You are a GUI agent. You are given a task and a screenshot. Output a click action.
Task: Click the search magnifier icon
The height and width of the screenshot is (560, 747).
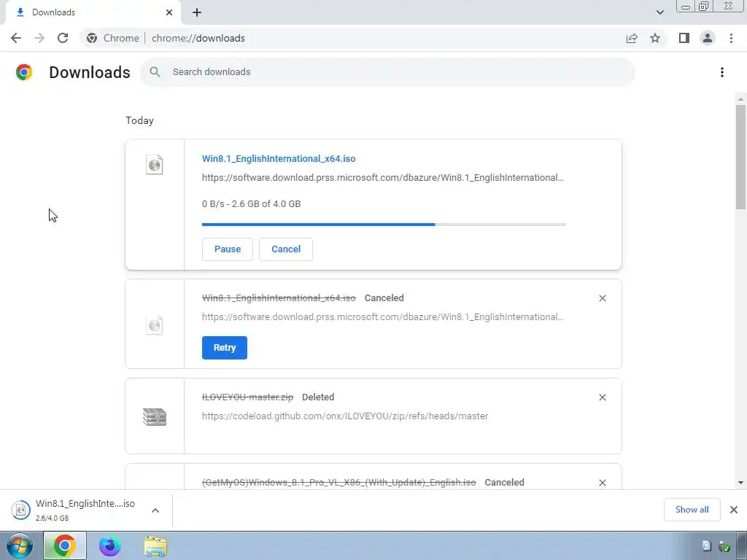click(155, 72)
